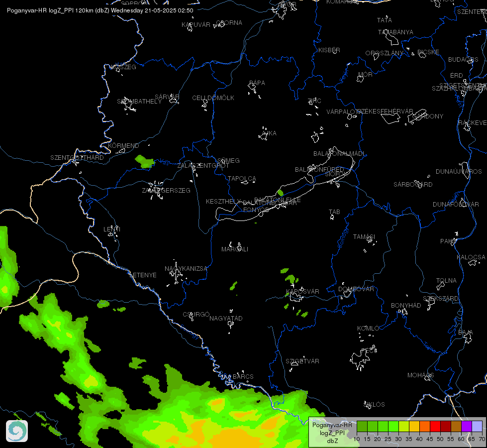Screen dimensions: 487x448
Task: Click the SZÉKESFEHÉRVÁR city label
Action: pos(386,112)
